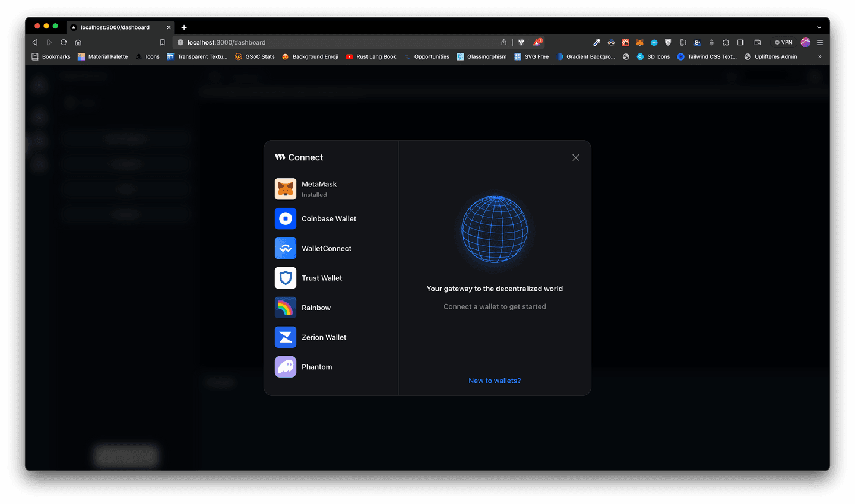Open Brave Shields lion icon

[x=521, y=42]
